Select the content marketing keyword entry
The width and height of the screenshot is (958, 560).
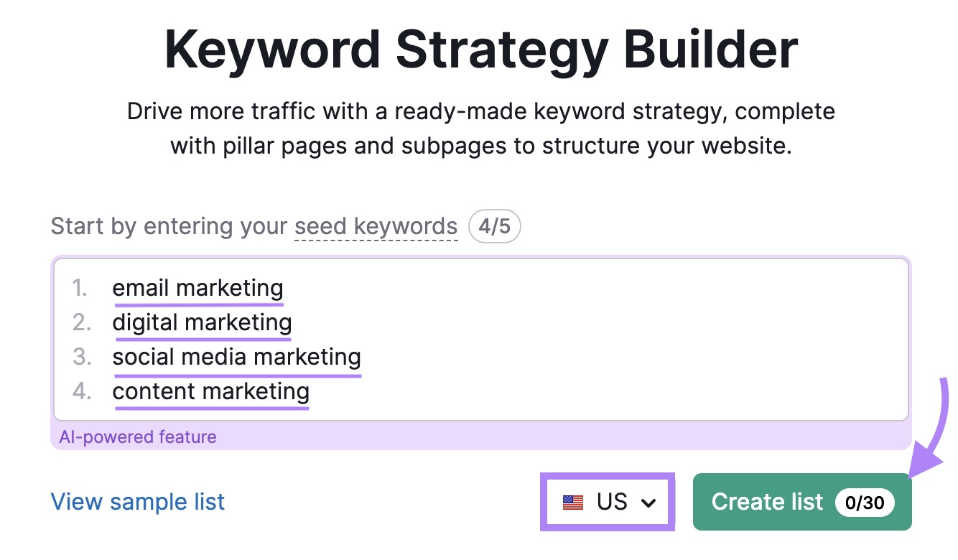tap(210, 391)
